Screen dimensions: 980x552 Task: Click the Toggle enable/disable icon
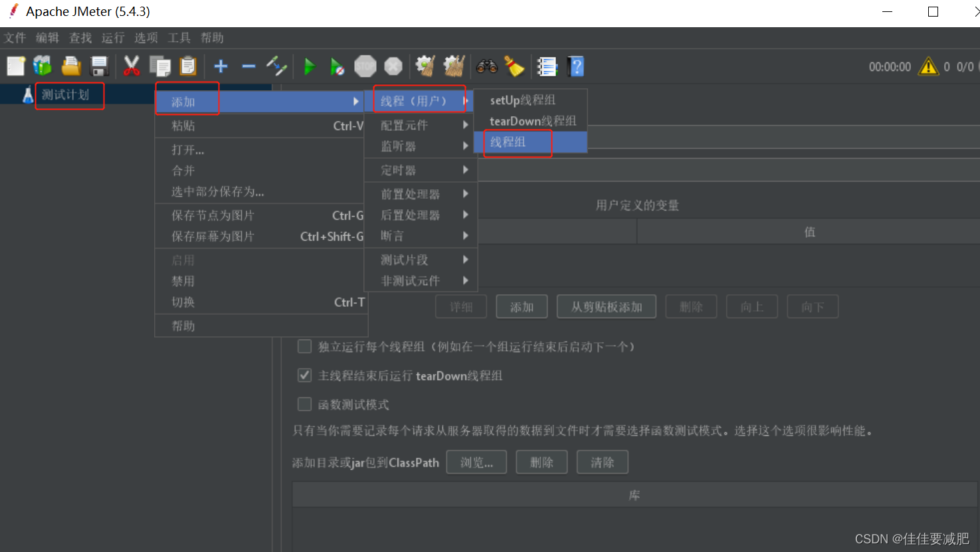click(x=276, y=66)
